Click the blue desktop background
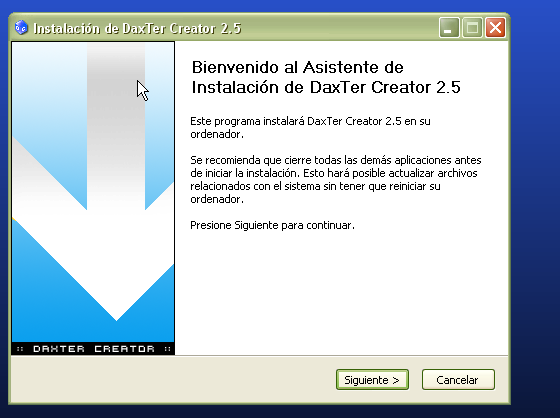Screen dimensions: 560x418 [535, 214]
